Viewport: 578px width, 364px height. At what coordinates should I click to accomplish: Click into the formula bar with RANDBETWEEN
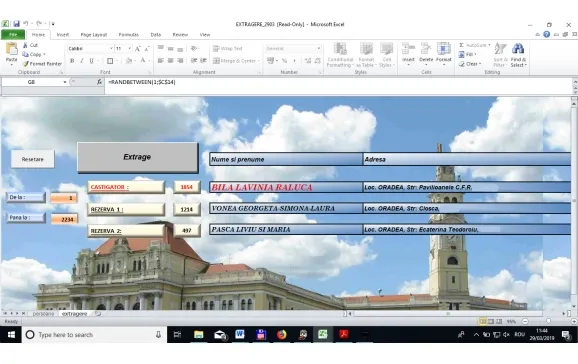tap(338, 82)
